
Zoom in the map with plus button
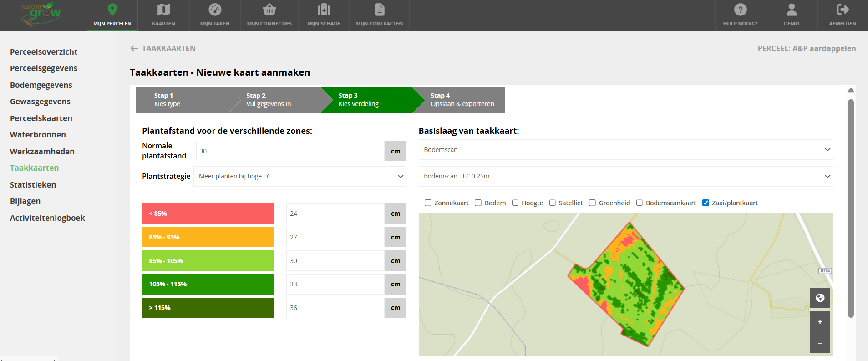pos(820,322)
